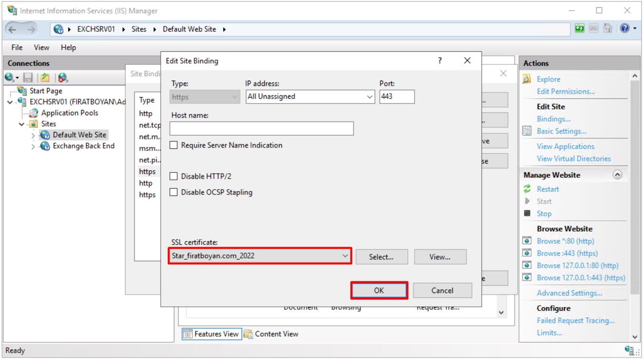Click Sites in the address breadcrumb
Viewport: 644px width, 359px height.
(x=139, y=29)
